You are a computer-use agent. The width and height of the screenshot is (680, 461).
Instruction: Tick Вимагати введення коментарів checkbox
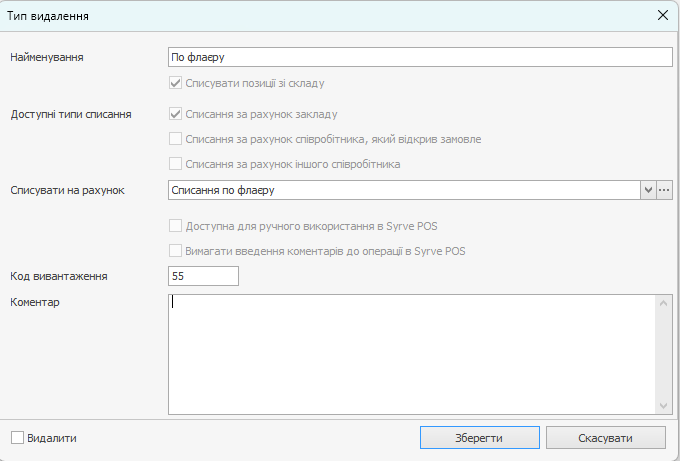(176, 251)
